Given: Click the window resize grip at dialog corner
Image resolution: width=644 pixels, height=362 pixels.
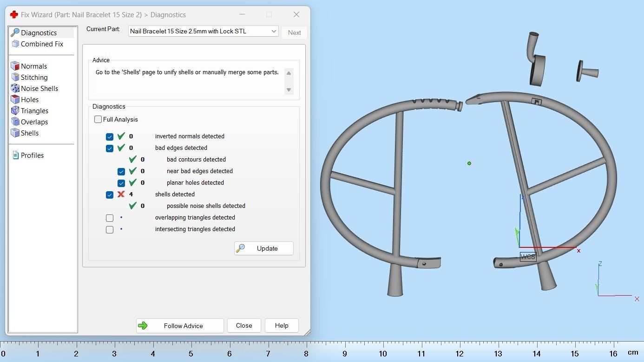Looking at the screenshot, I should click(x=307, y=332).
